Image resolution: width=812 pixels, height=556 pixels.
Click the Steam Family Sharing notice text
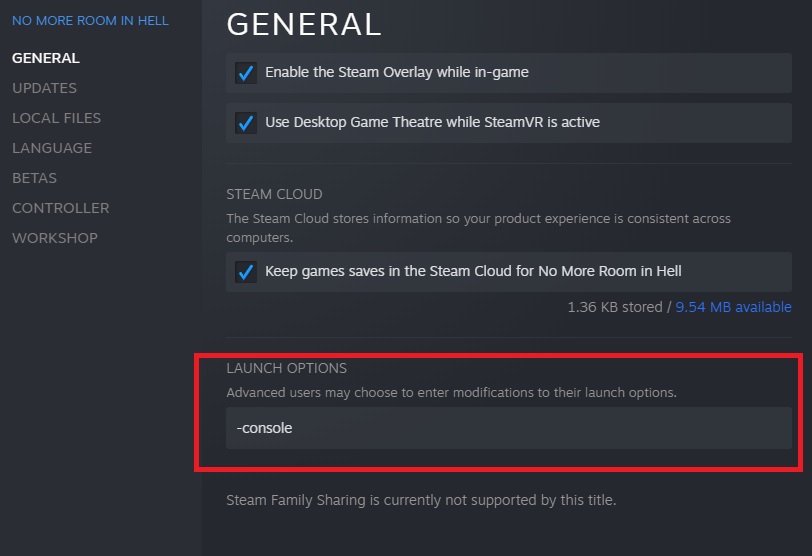coord(421,499)
